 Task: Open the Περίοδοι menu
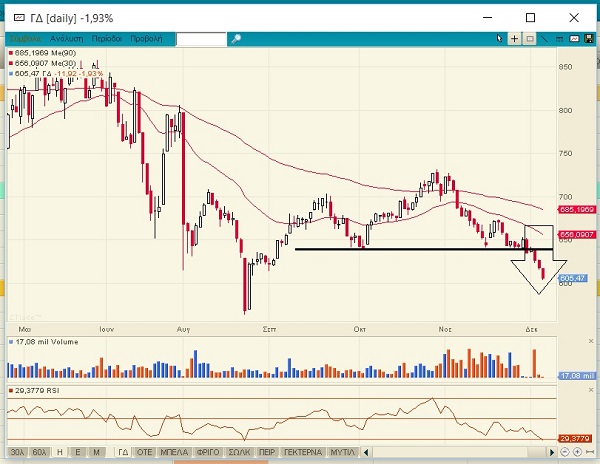(x=107, y=39)
